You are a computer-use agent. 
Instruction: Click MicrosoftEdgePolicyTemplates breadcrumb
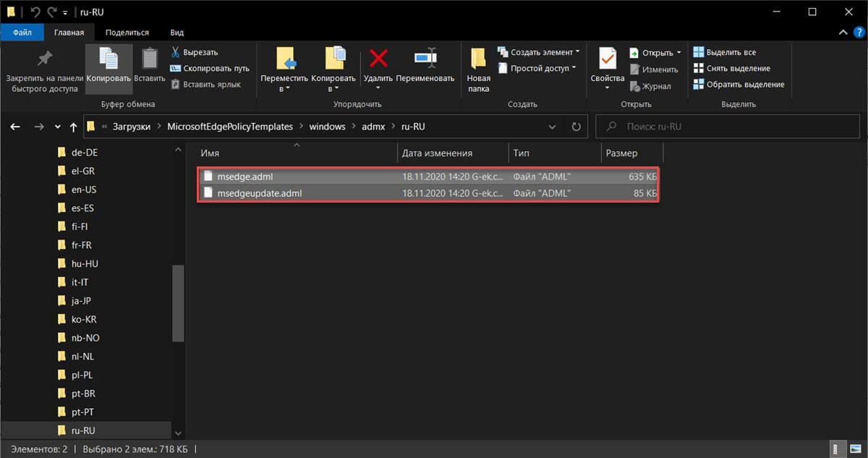[x=229, y=126]
